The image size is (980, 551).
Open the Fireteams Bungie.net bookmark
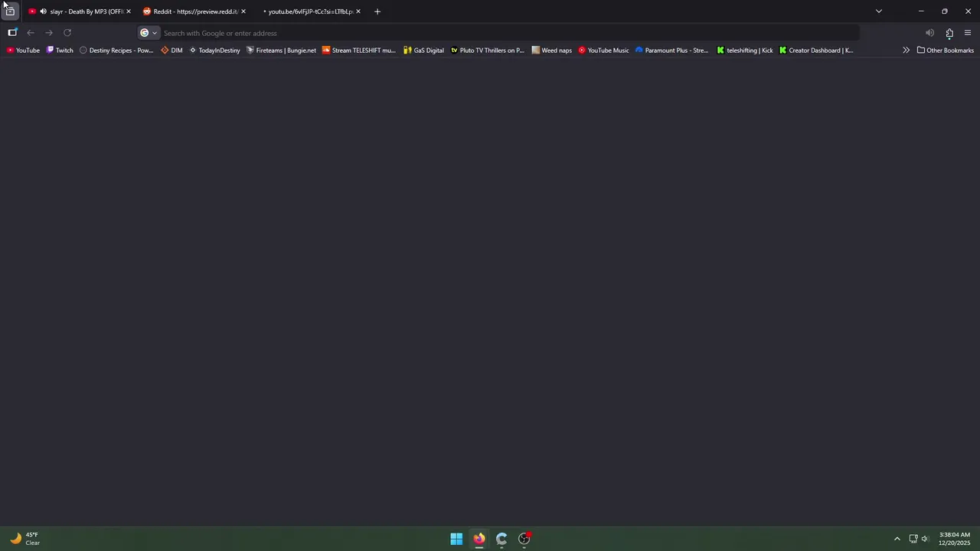(281, 51)
